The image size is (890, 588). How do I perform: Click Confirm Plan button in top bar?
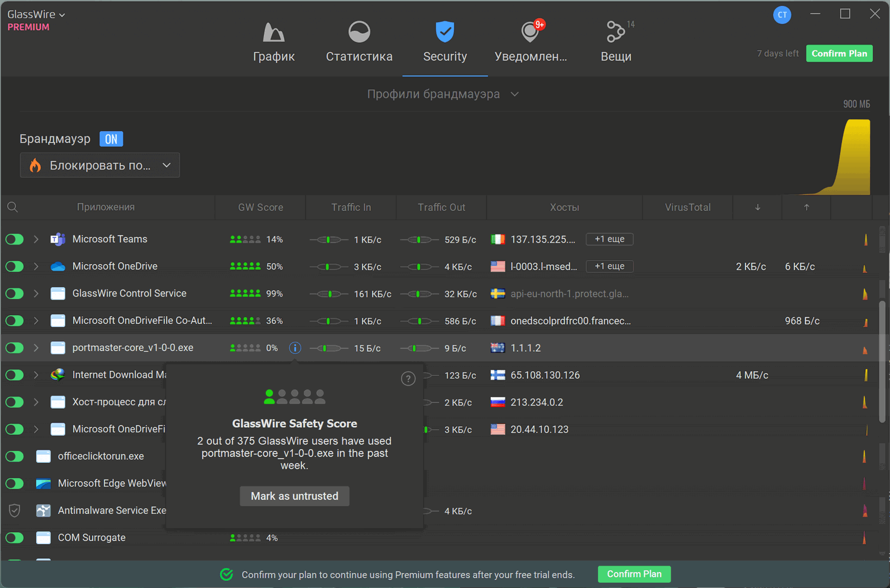[x=839, y=53]
